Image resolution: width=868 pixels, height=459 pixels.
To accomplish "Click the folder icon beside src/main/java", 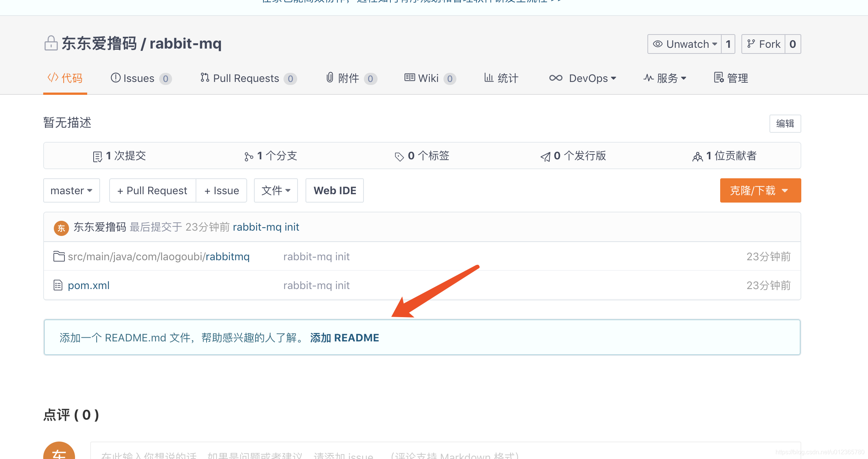I will point(59,256).
